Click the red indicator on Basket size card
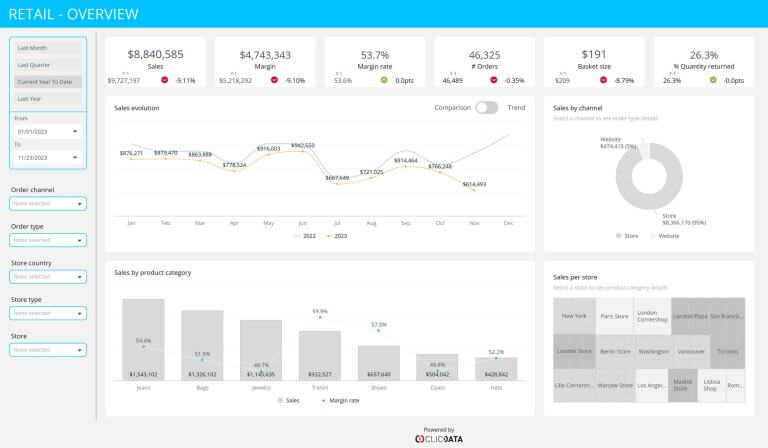Viewport: 768px width, 448px height. click(x=603, y=79)
